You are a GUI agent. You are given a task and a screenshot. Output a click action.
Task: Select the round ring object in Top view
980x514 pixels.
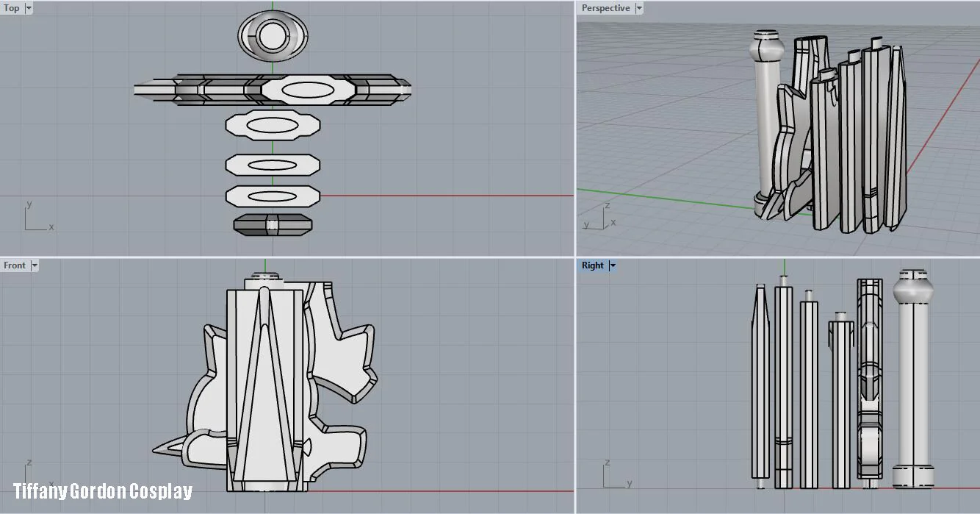coord(271,35)
